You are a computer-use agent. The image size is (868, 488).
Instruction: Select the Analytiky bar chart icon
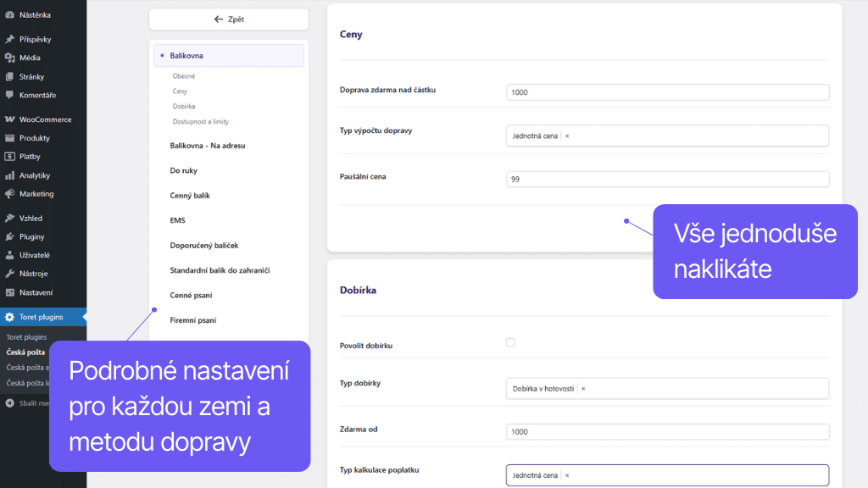10,175
